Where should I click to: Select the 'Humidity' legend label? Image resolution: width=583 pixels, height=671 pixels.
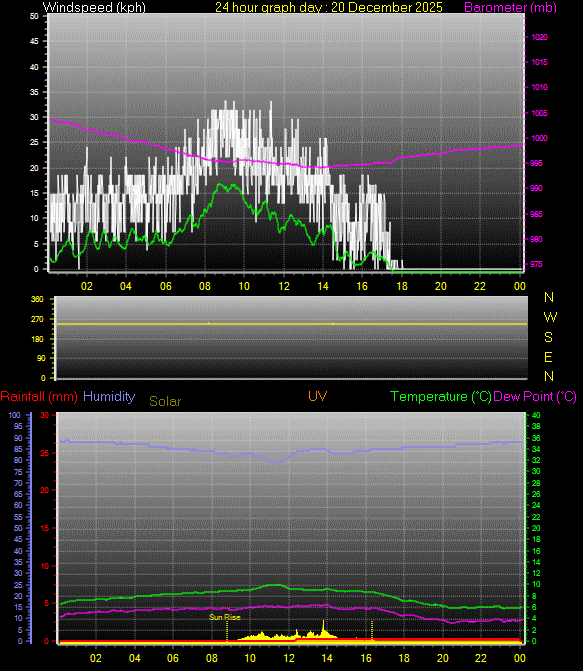click(x=109, y=396)
